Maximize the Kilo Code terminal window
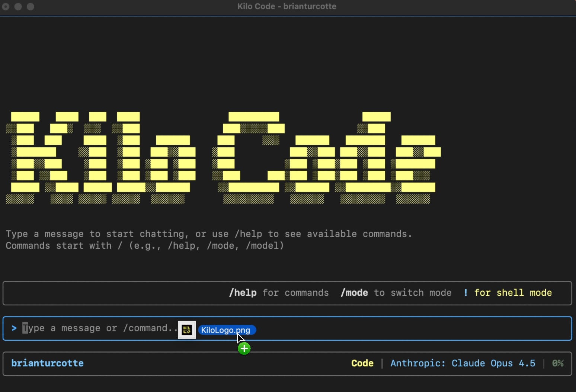Viewport: 576px width, 392px height. pyautogui.click(x=31, y=7)
